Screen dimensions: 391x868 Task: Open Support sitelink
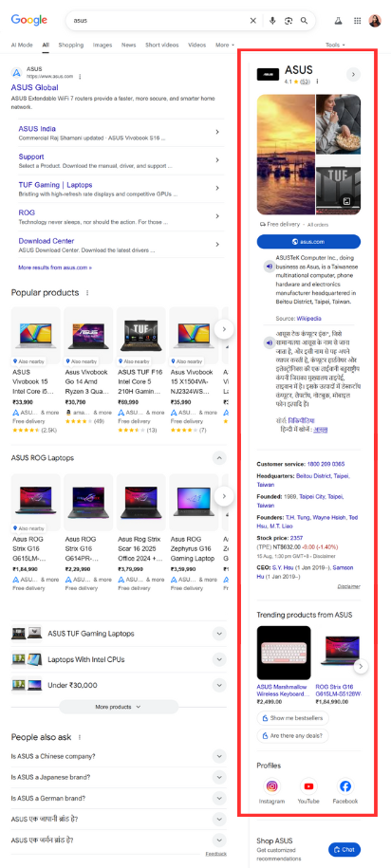31,157
